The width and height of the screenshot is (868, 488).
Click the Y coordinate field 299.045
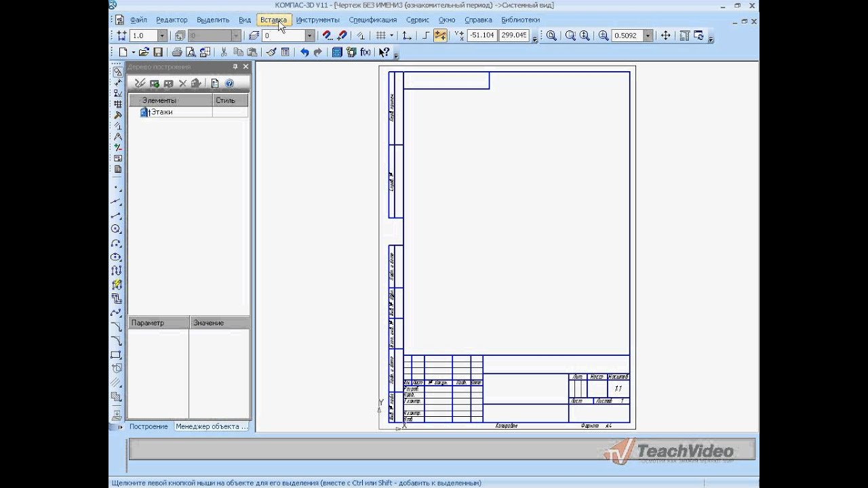(514, 35)
